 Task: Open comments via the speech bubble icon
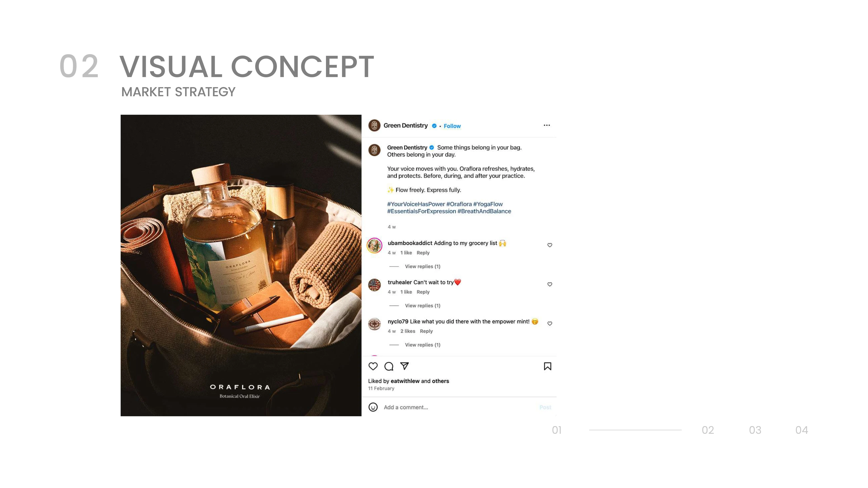[x=389, y=366]
